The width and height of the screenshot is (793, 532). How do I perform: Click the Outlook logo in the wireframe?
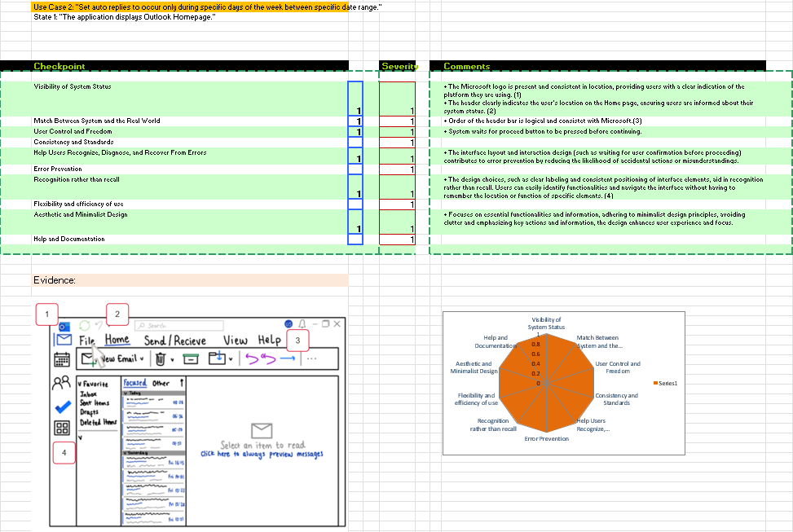64,326
